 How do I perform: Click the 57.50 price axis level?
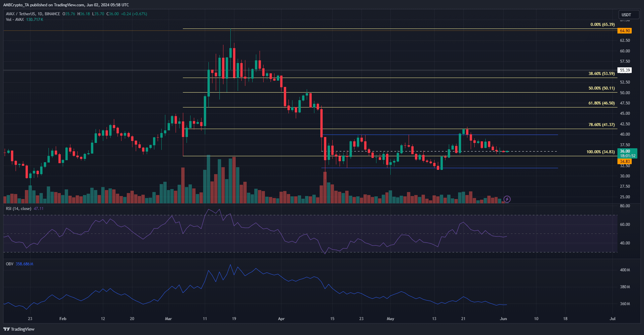click(x=625, y=61)
